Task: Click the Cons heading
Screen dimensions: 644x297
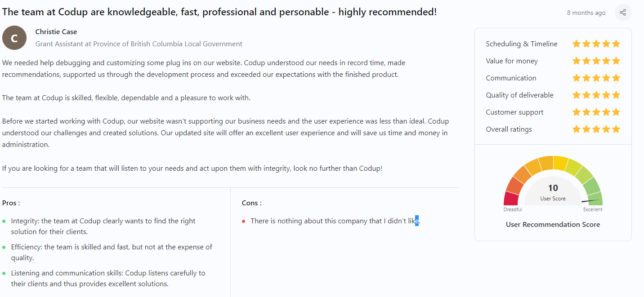Action: click(x=251, y=203)
